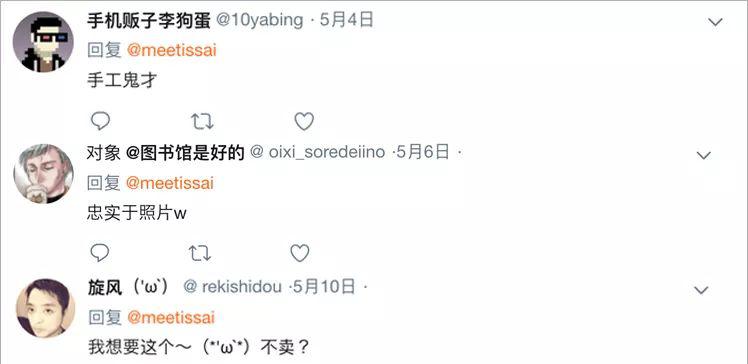This screenshot has width=748, height=364.
Task: Expand the chevron menu on oixi_soredeiino's tweet
Action: pos(704,156)
